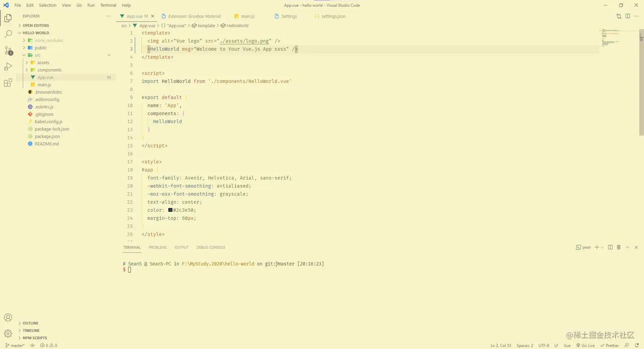
Task: Open package.json in the file tree
Action: coord(47,136)
